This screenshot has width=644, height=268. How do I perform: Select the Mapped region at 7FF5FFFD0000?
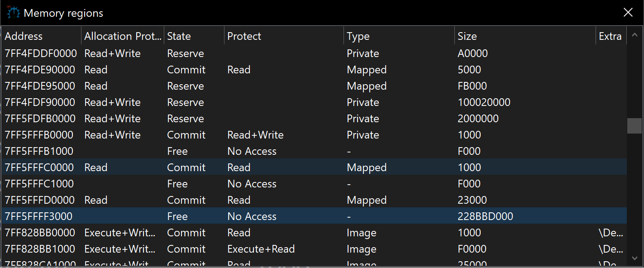tap(41, 200)
